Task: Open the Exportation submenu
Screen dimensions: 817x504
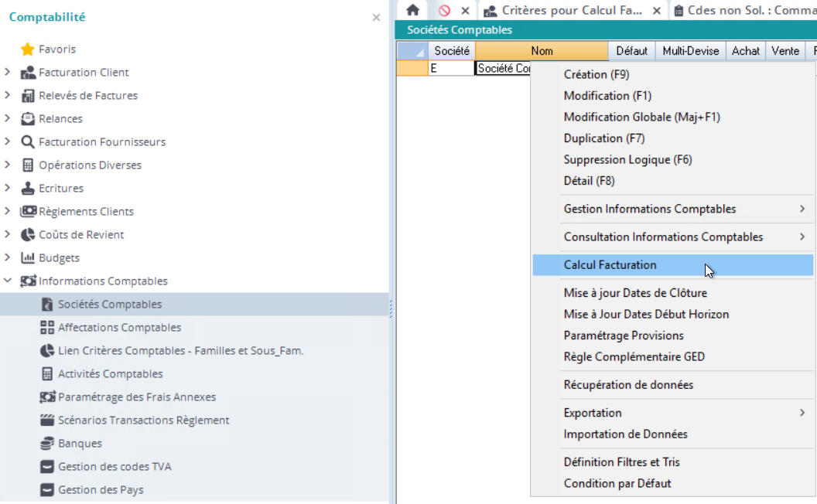Action: coord(593,413)
